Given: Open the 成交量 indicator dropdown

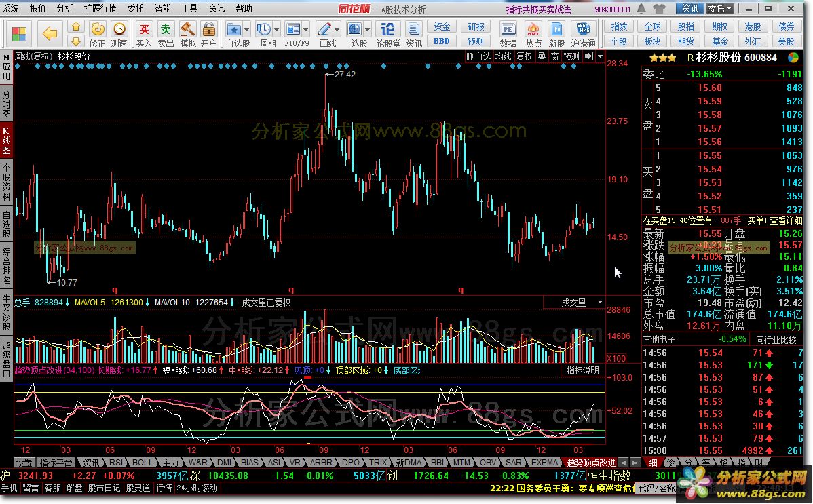Looking at the screenshot, I should coord(600,303).
